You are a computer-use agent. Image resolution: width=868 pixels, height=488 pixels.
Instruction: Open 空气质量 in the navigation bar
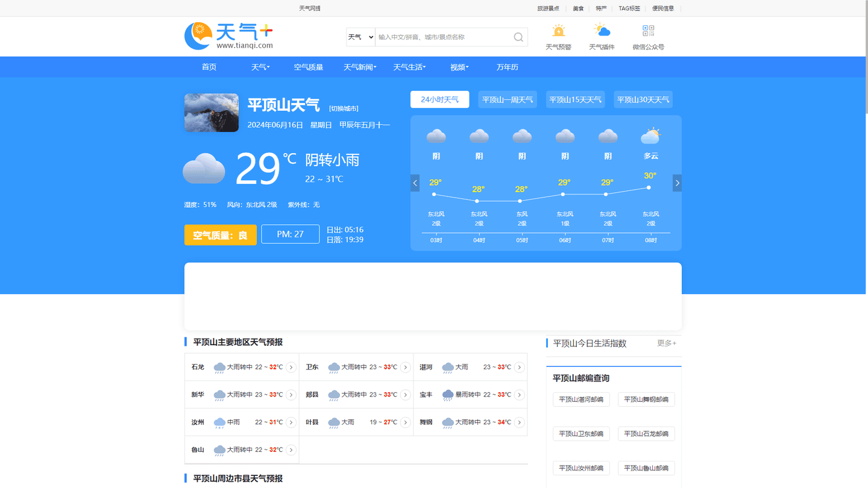[x=309, y=67]
